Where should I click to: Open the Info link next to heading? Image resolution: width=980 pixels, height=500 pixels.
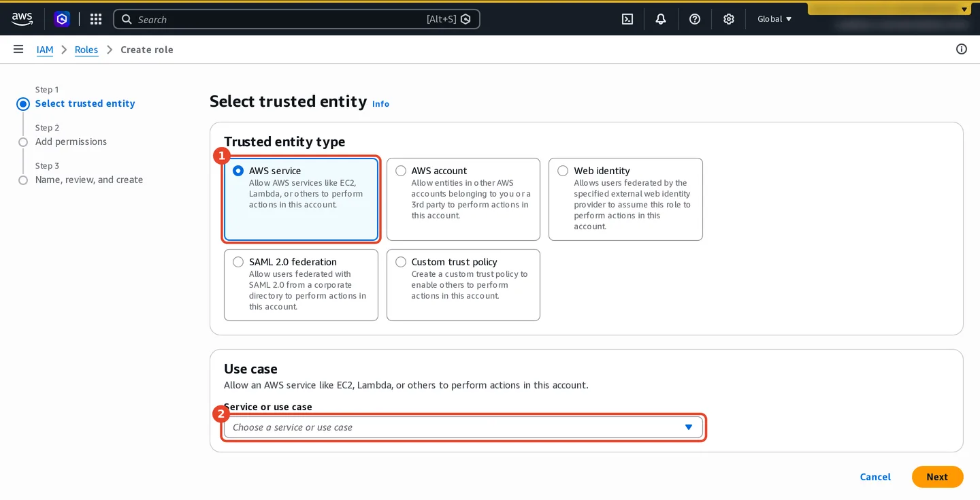380,104
